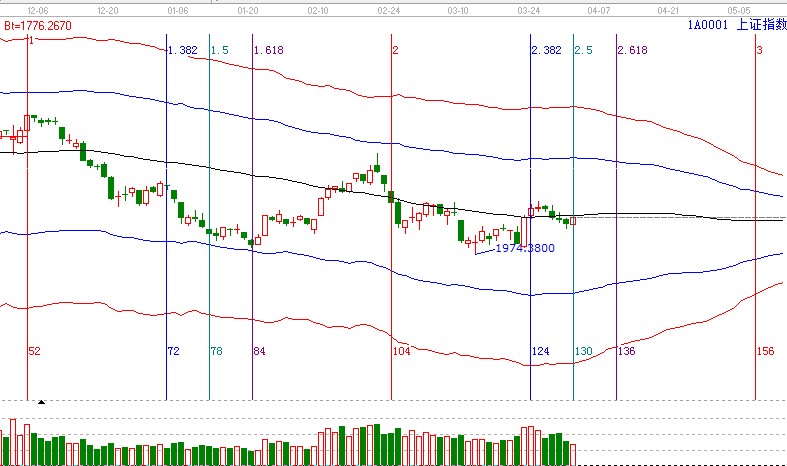Select the bar count label 104
Screen dimensions: 787x466
click(402, 351)
